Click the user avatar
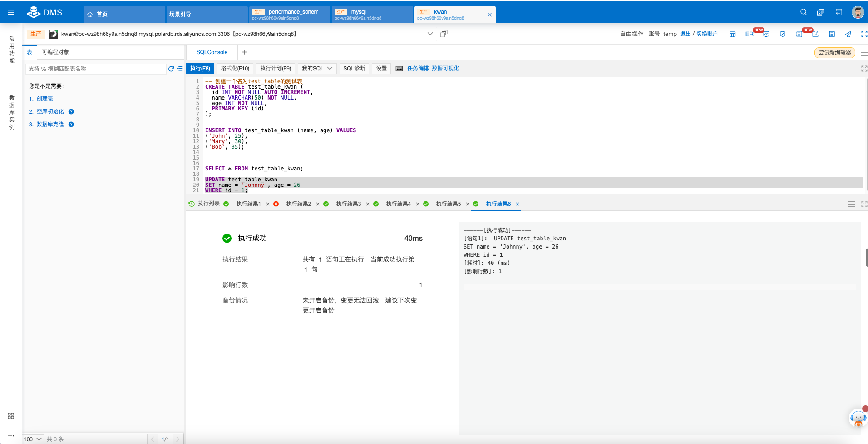The height and width of the screenshot is (444, 868). (x=858, y=12)
